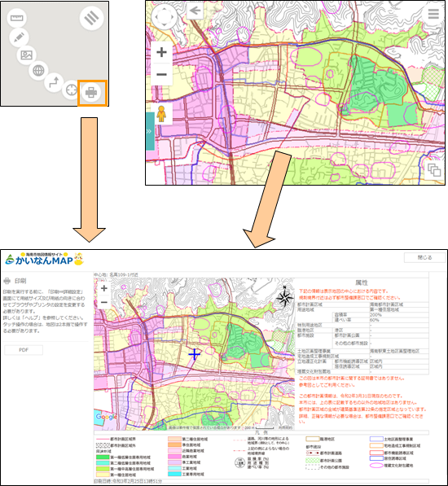
Task: Open the image picture tool icon
Action: click(x=26, y=55)
